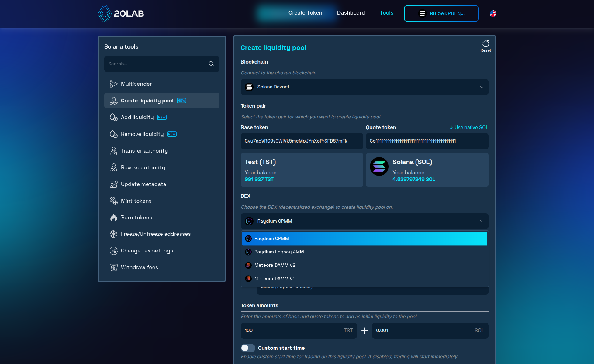The width and height of the screenshot is (594, 364).
Task: Click the Remove liquidity droplet-minus icon
Action: pyautogui.click(x=113, y=134)
